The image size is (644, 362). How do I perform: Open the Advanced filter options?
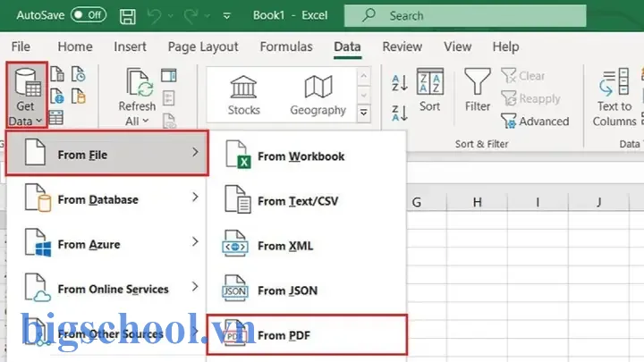pos(535,121)
